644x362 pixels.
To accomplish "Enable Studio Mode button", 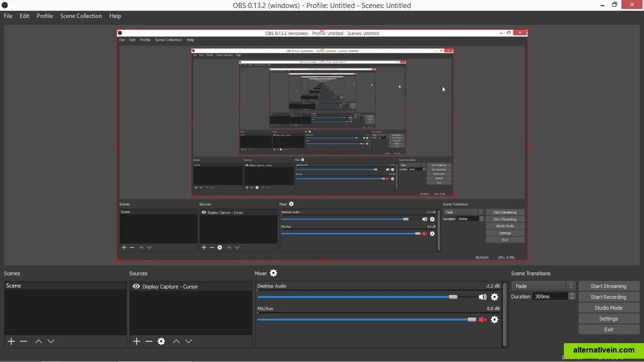I will (x=609, y=308).
